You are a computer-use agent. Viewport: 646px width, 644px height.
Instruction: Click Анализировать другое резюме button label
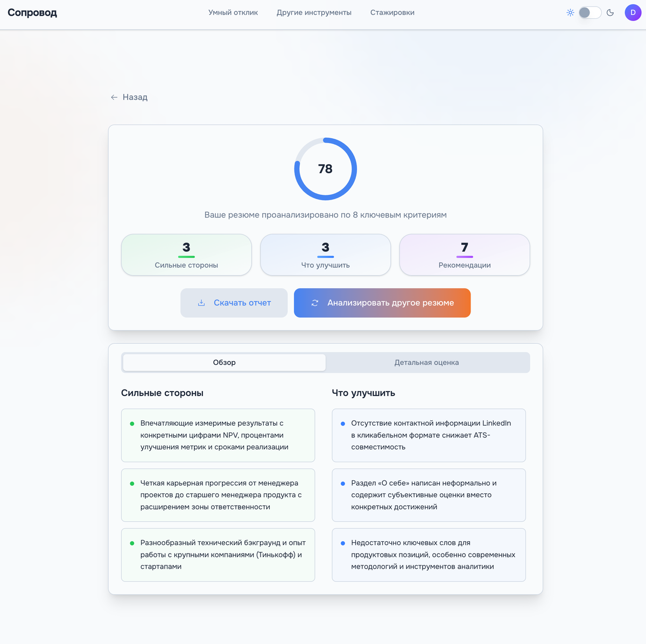(x=391, y=303)
